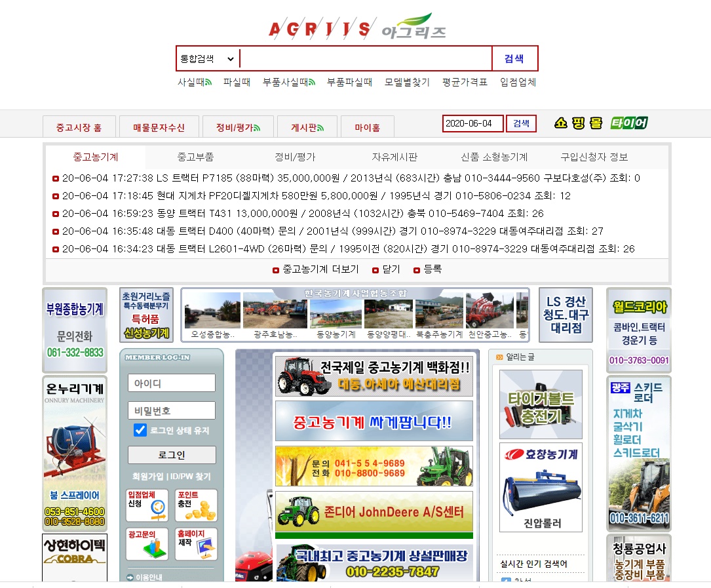Open the 포인트 충전 coins icon

pyautogui.click(x=197, y=505)
